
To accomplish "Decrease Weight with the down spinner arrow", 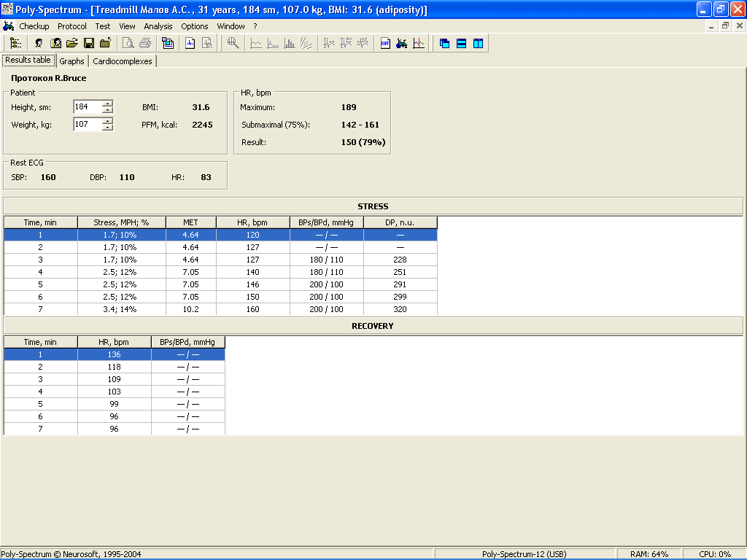I will click(x=108, y=128).
